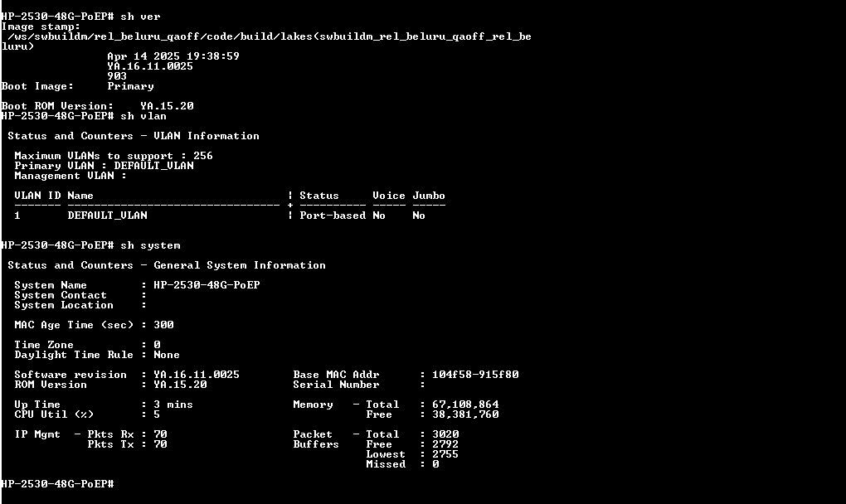Click the 'Voice' column header
Screen dimensions: 846x504
389,196
